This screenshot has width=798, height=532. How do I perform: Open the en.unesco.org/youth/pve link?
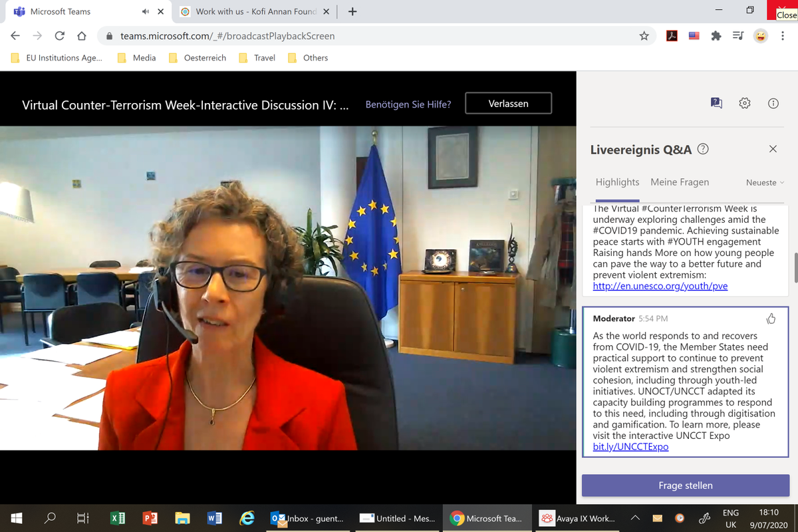pyautogui.click(x=660, y=286)
